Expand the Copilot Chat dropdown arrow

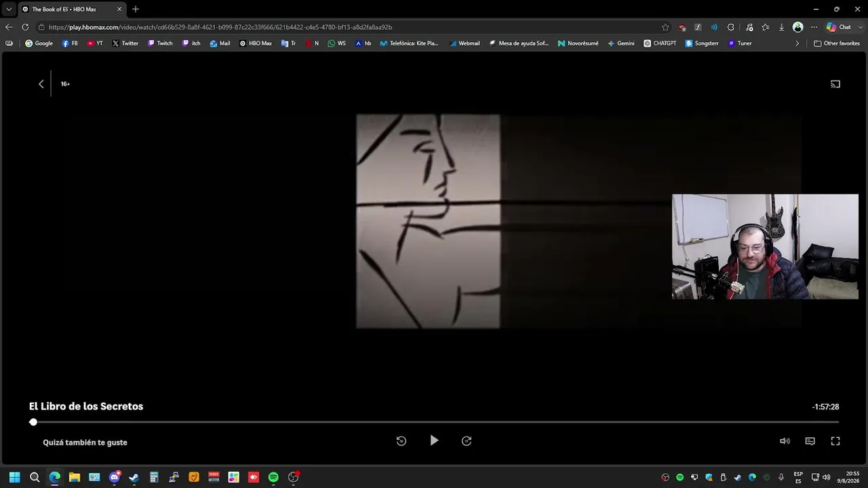point(859,27)
